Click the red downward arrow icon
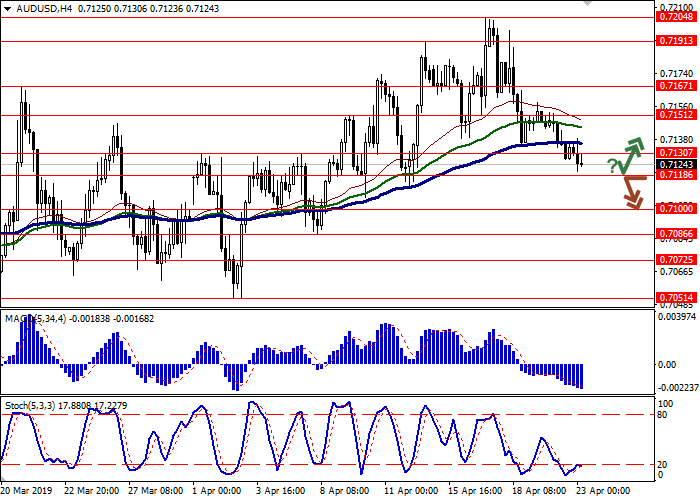Screen dimensions: 700x500 (x=630, y=192)
